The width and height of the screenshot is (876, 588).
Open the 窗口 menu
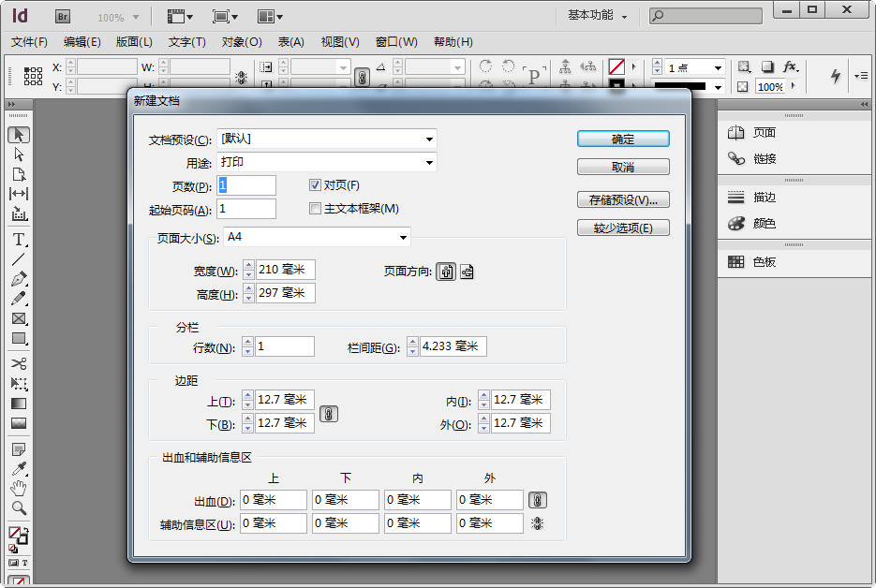tap(397, 41)
